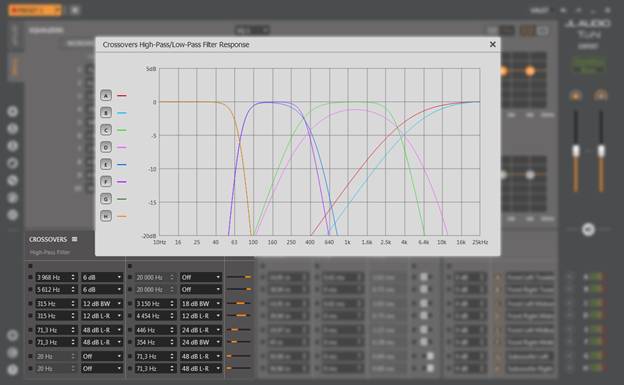Click the 4 454 Hz low-pass frequency field
The image size is (624, 385).
pos(155,316)
